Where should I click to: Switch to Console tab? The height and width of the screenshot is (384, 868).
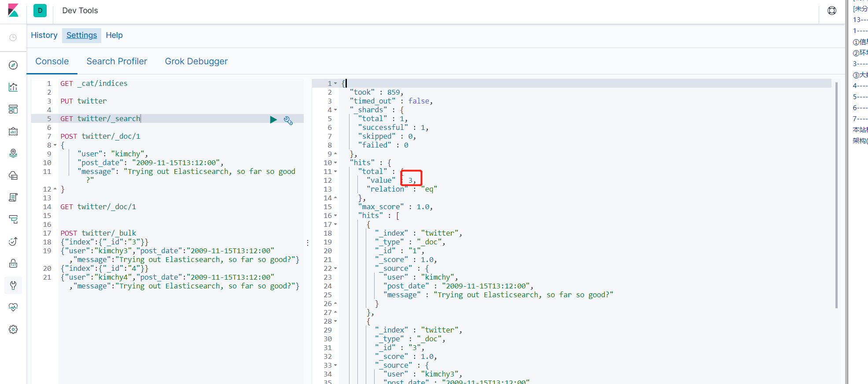tap(52, 61)
